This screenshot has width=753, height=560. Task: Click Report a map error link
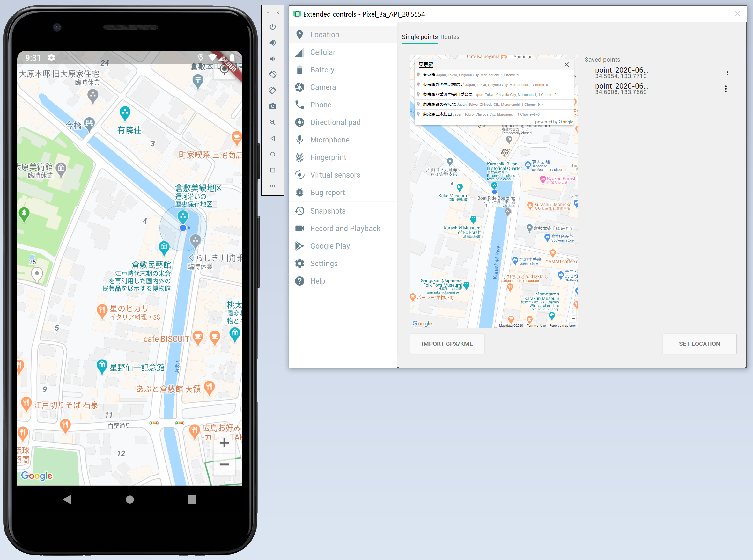[x=562, y=326]
